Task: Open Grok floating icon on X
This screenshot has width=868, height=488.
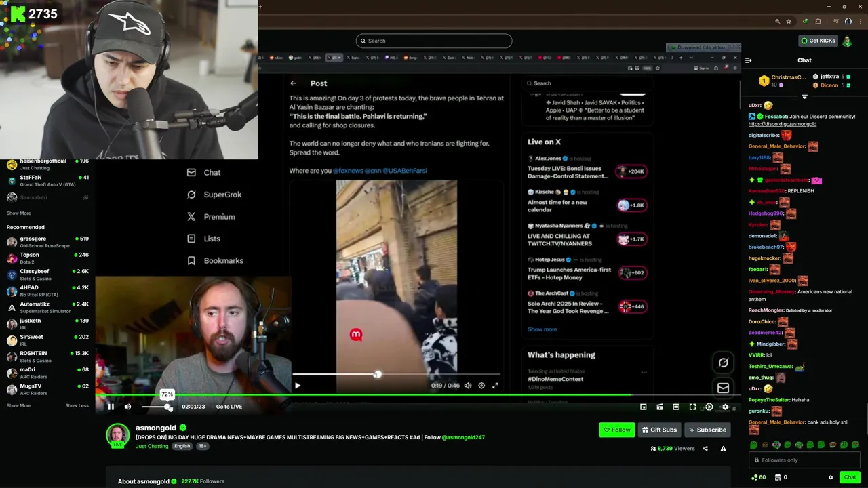Action: pyautogui.click(x=724, y=363)
